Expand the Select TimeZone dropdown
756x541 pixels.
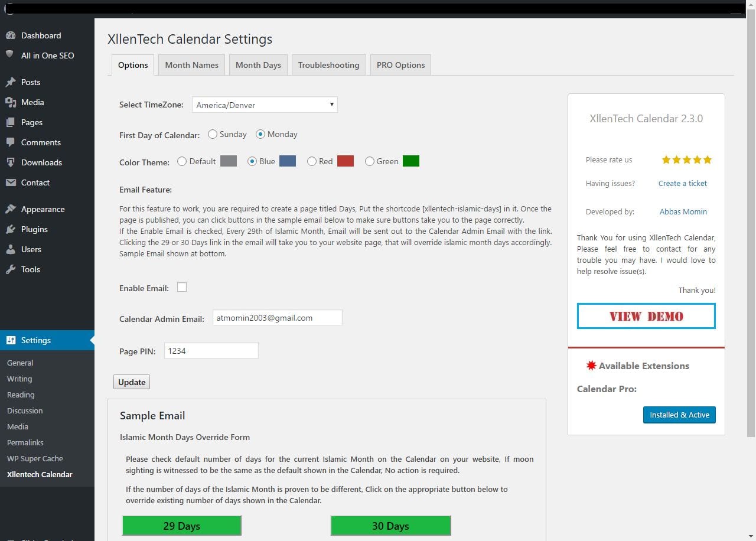(x=265, y=105)
